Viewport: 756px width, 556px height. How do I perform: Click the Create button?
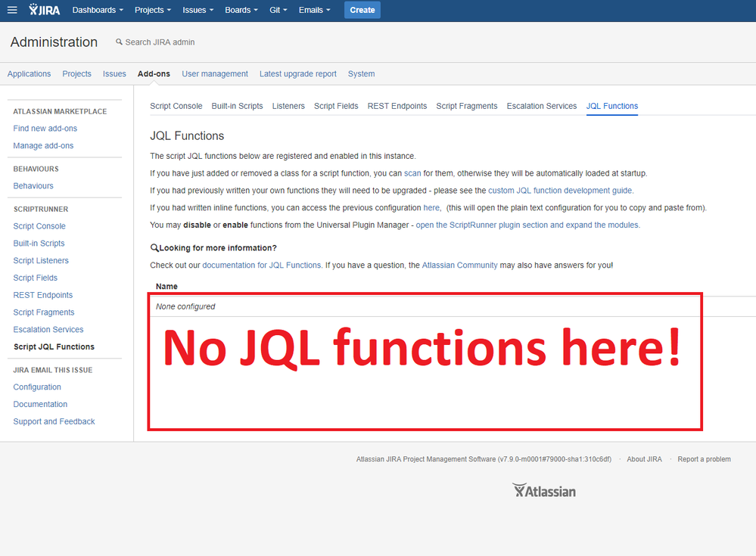click(x=362, y=10)
